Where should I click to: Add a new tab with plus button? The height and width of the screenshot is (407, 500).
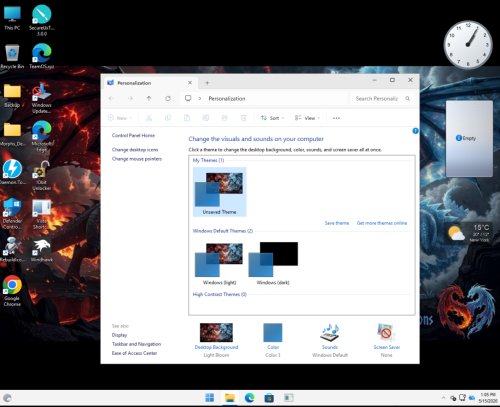[207, 83]
